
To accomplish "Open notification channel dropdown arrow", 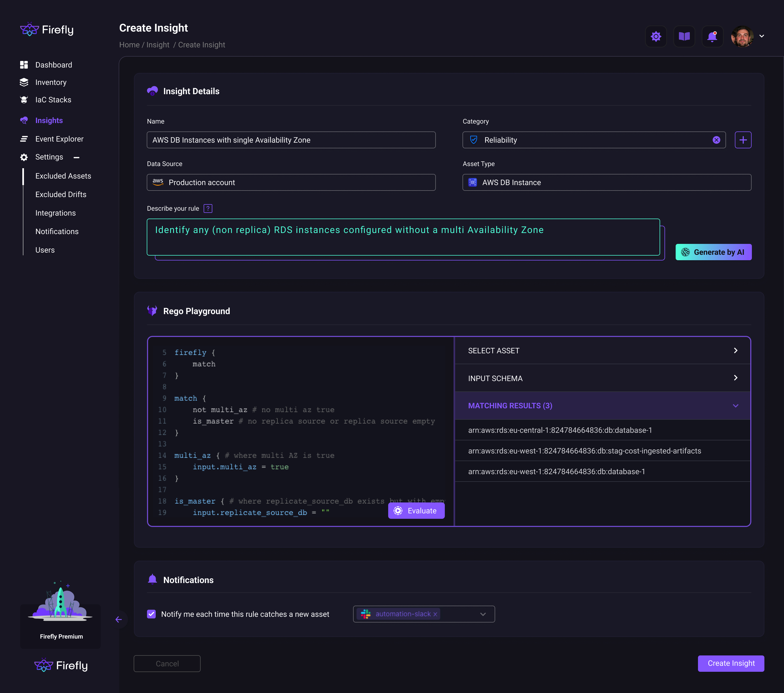I will click(x=483, y=614).
